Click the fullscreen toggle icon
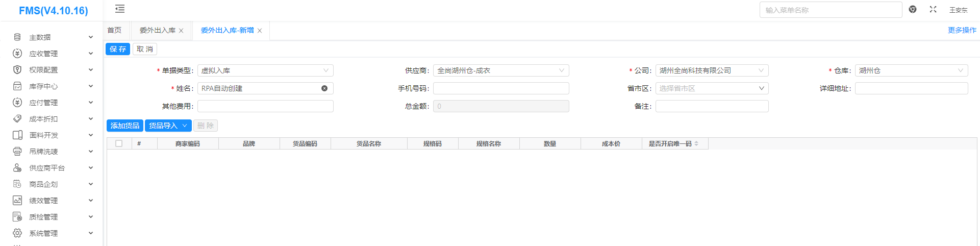Image resolution: width=980 pixels, height=246 pixels. [933, 10]
